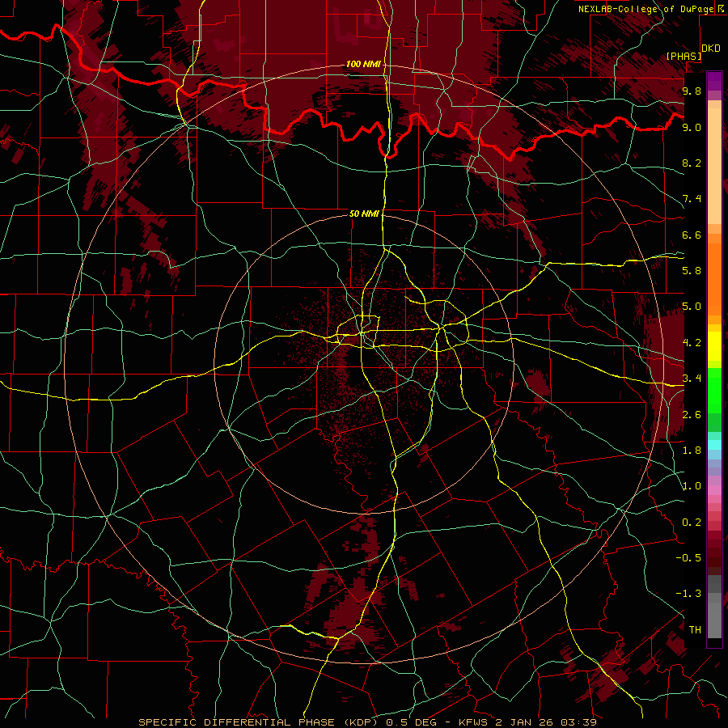This screenshot has height=728, width=728.
Task: Click the 7.4 scale value
Action: [692, 199]
